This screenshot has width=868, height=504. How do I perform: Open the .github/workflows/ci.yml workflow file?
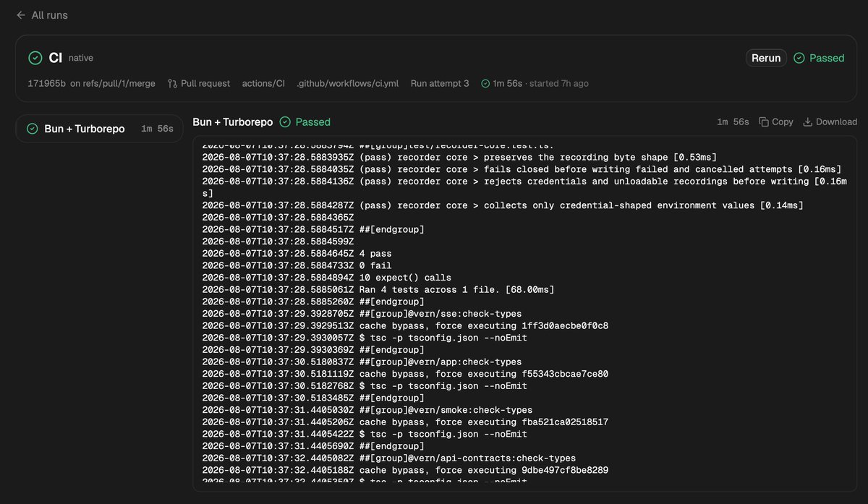coord(347,83)
